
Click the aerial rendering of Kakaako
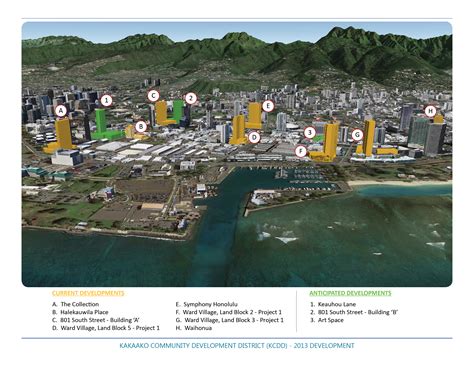click(237, 154)
